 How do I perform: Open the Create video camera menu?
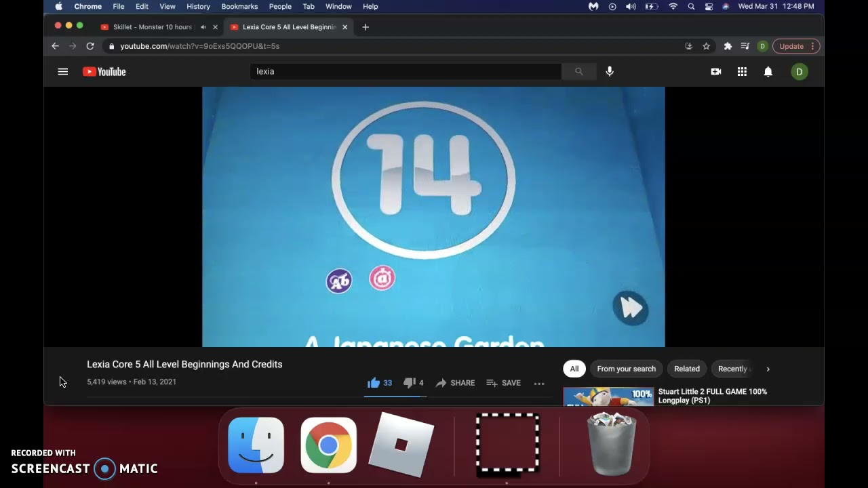click(x=716, y=72)
